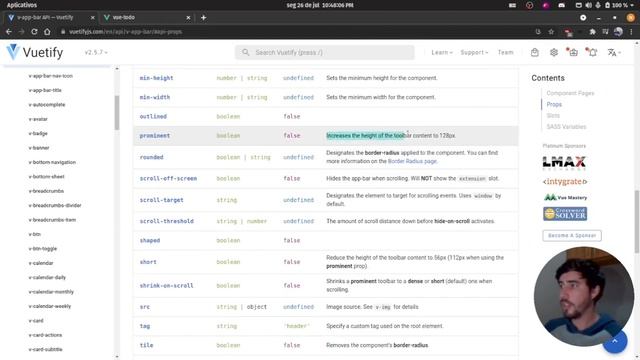Screen dimensions: 640x360
Task: Open v-bottom-navigation in sidebar
Action: click(52, 162)
